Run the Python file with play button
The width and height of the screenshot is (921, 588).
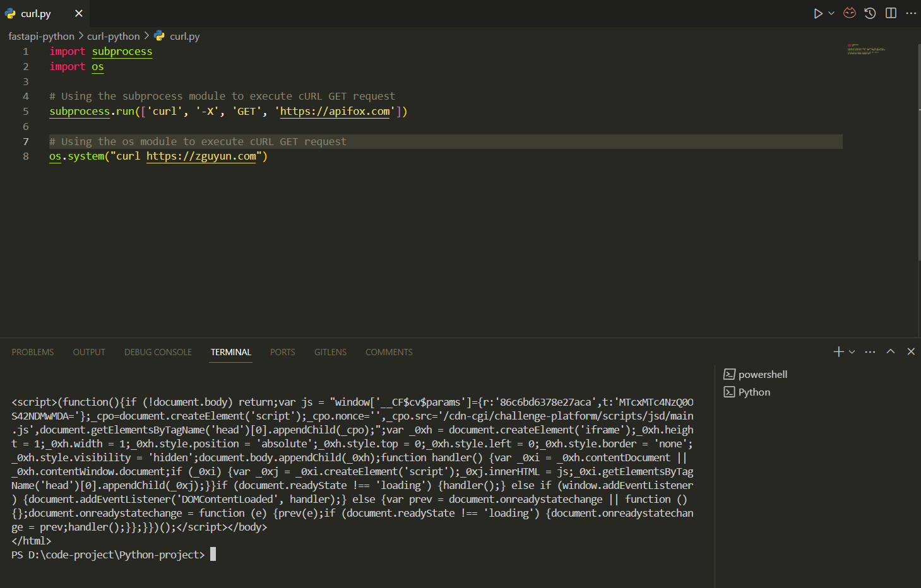[818, 13]
